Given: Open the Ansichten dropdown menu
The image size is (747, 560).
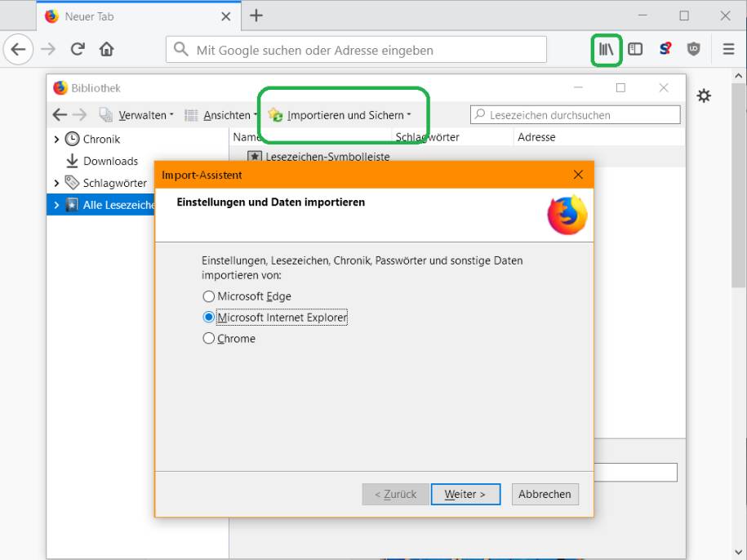Looking at the screenshot, I should [221, 115].
